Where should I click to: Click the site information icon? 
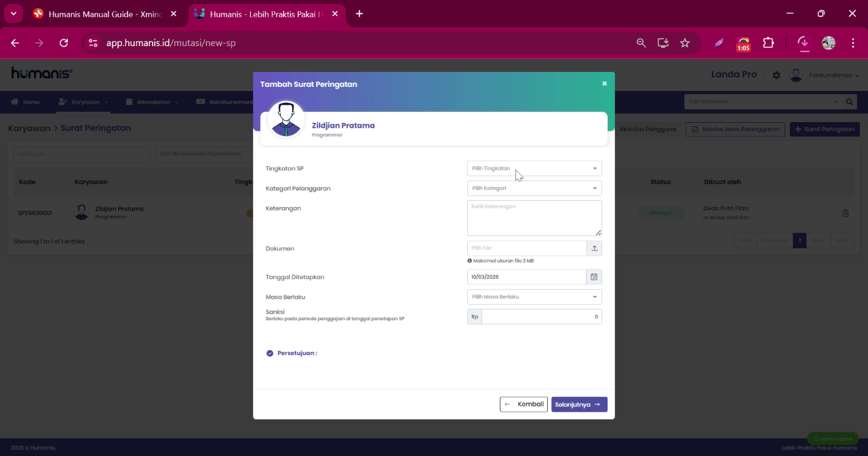click(x=94, y=43)
